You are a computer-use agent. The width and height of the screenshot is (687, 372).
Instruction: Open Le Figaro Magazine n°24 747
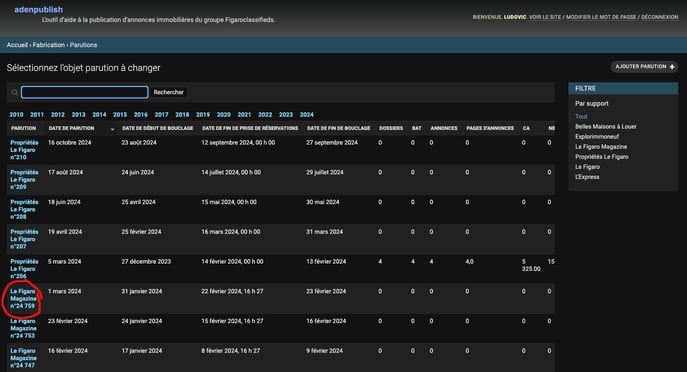pyautogui.click(x=23, y=358)
